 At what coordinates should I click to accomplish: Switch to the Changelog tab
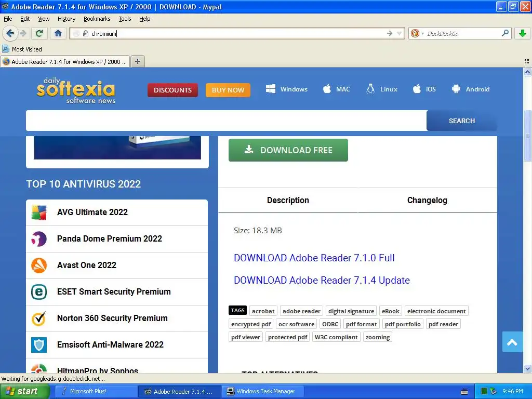(427, 200)
